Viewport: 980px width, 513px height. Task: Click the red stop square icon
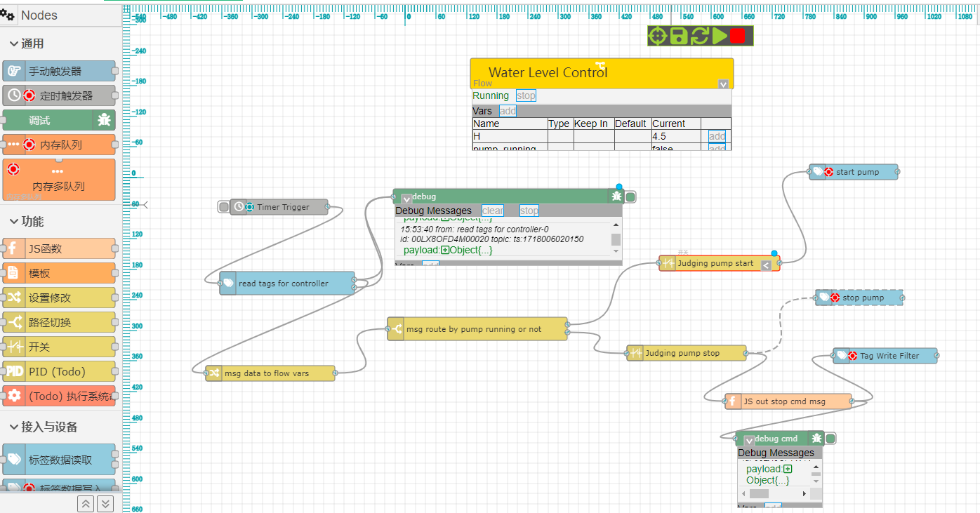737,36
